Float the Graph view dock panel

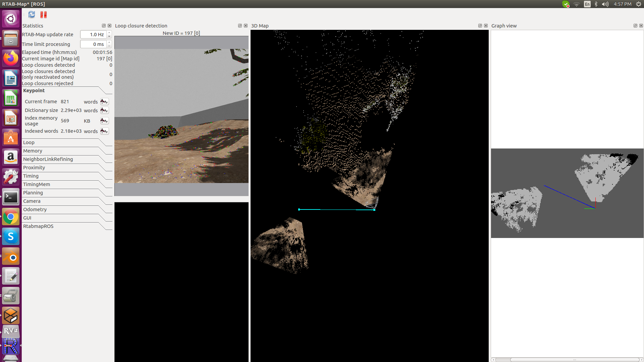pyautogui.click(x=635, y=26)
